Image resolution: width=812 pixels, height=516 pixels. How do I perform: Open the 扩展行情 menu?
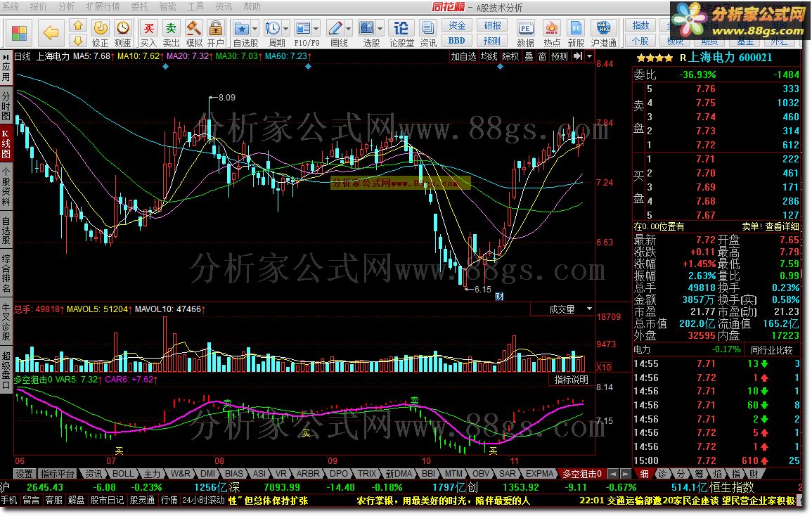click(x=103, y=6)
